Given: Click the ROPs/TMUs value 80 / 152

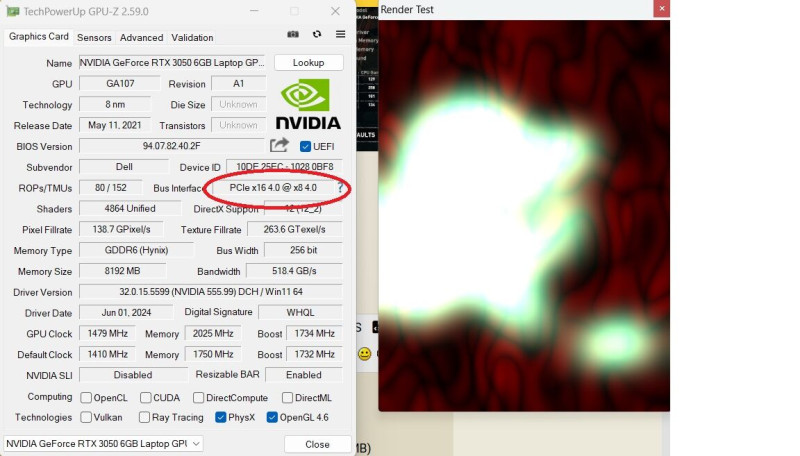Looking at the screenshot, I should 111,188.
